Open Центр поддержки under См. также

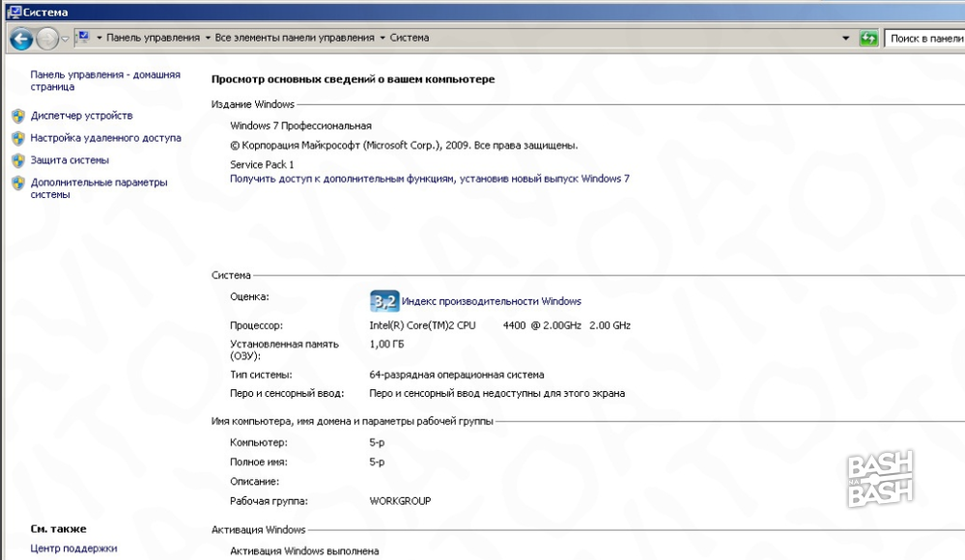click(x=73, y=548)
